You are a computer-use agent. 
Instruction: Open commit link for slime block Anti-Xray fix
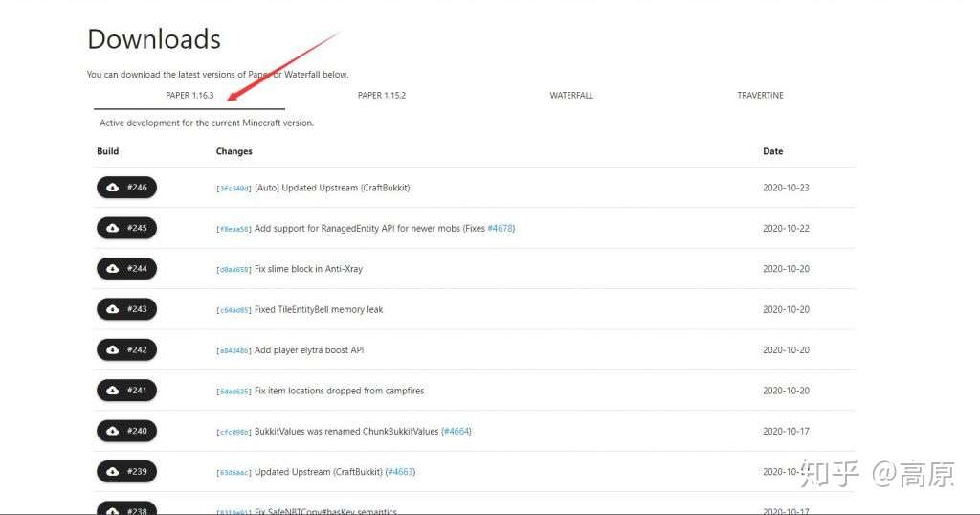pyautogui.click(x=234, y=269)
